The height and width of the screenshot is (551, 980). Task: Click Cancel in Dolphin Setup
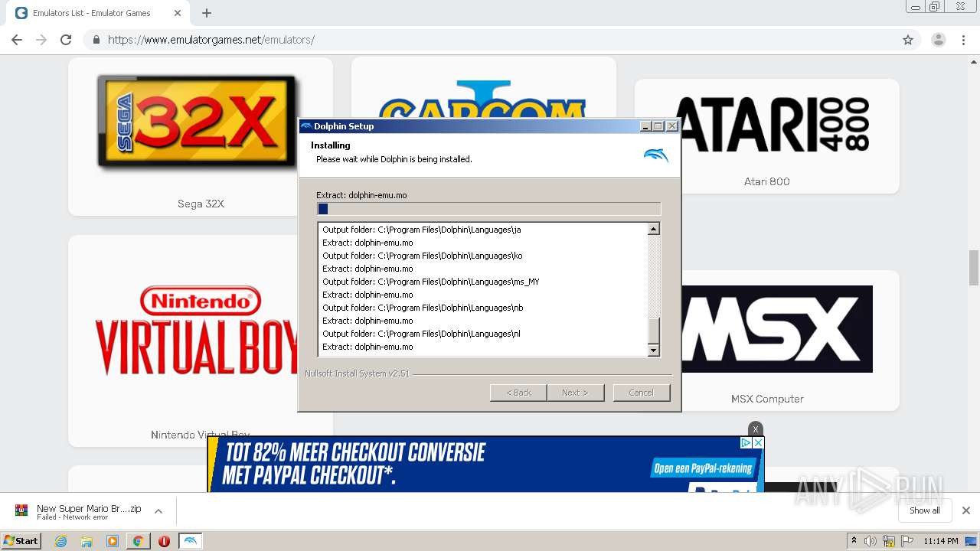point(642,393)
